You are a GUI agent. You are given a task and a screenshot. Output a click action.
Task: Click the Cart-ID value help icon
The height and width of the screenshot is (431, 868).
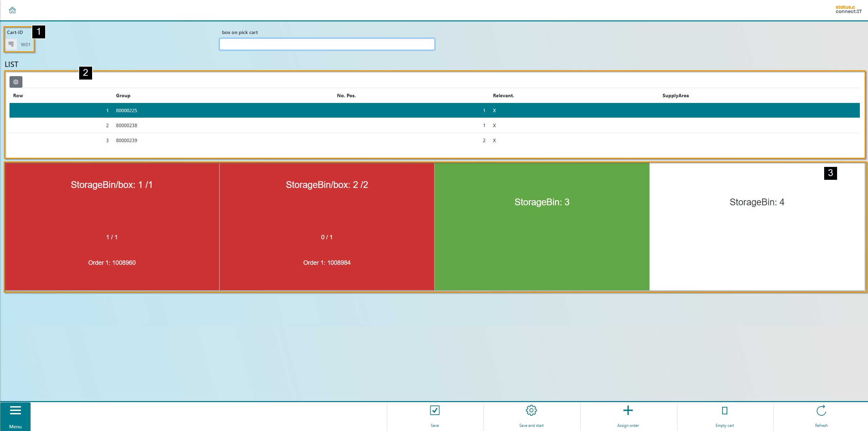(x=11, y=44)
